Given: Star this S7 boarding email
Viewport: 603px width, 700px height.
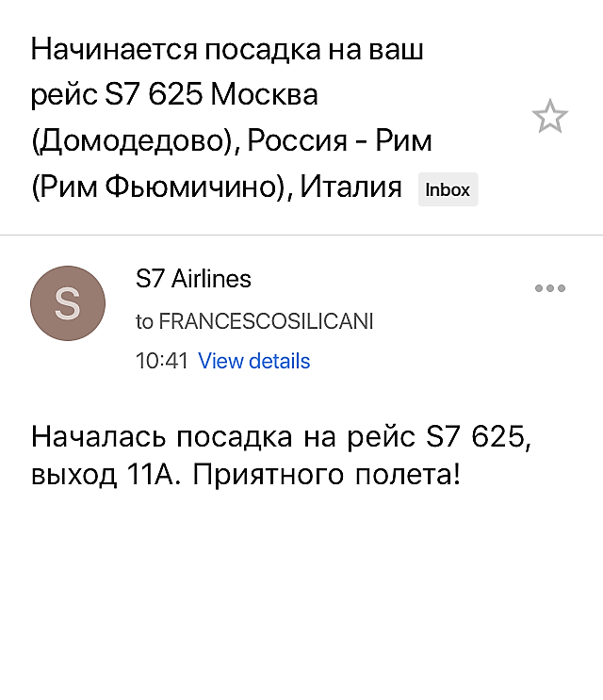Looking at the screenshot, I should tap(550, 117).
